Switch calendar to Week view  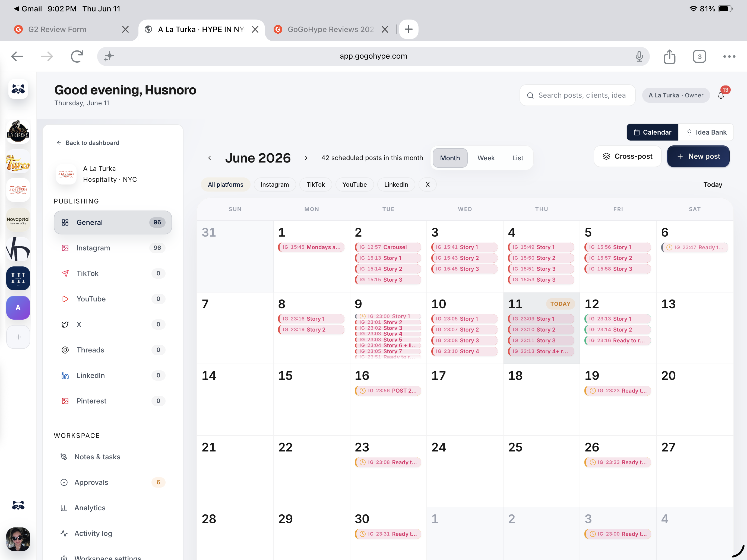pos(486,158)
